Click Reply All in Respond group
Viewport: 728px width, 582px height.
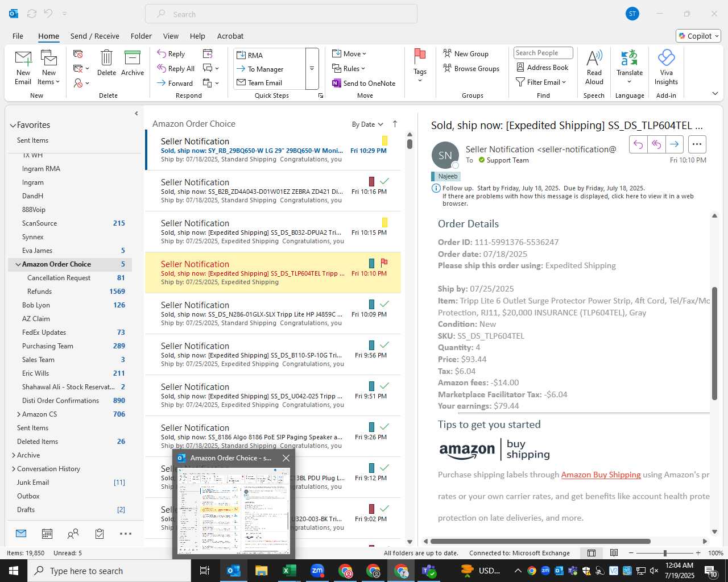tap(176, 69)
